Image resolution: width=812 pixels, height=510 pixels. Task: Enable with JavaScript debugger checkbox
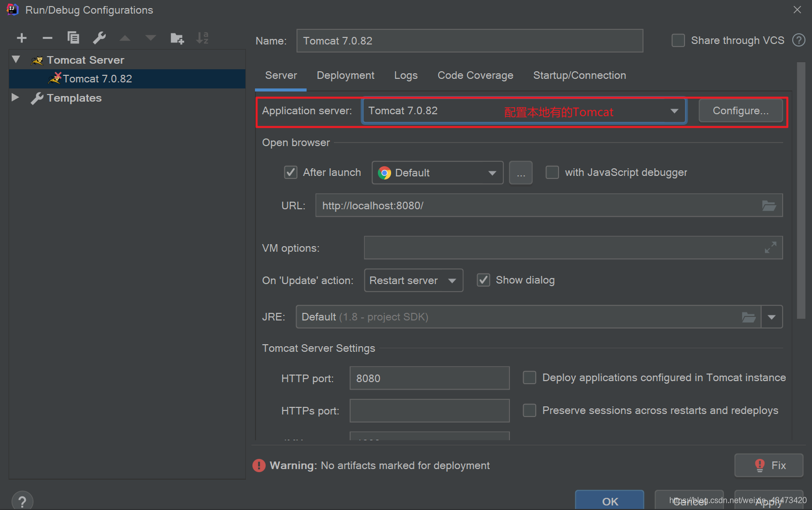pyautogui.click(x=552, y=172)
